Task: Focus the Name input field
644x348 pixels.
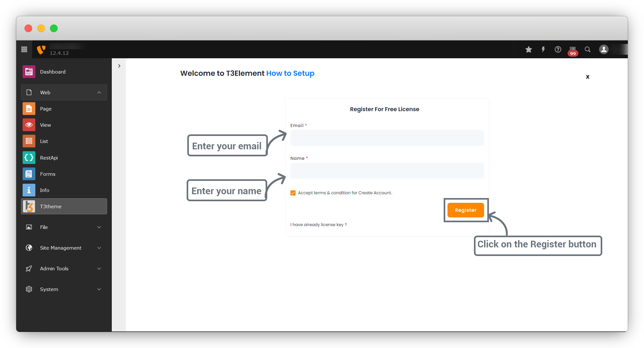Action: [387, 171]
